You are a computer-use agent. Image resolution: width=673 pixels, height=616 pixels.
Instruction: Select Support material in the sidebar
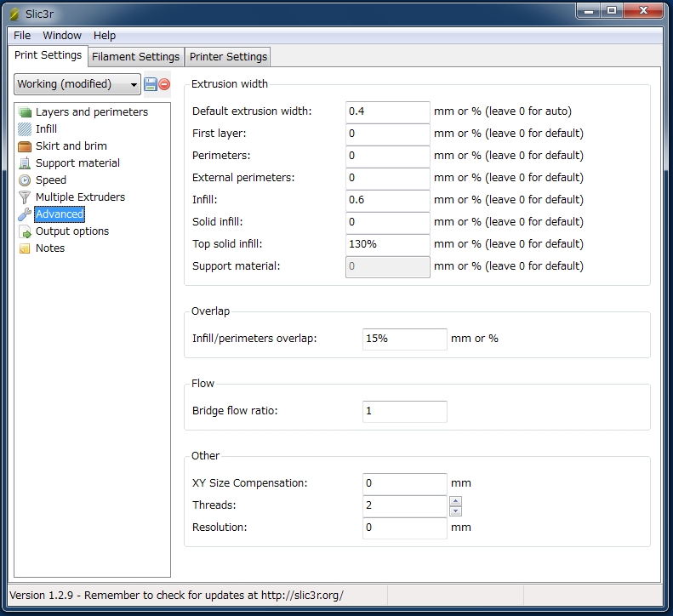point(77,163)
